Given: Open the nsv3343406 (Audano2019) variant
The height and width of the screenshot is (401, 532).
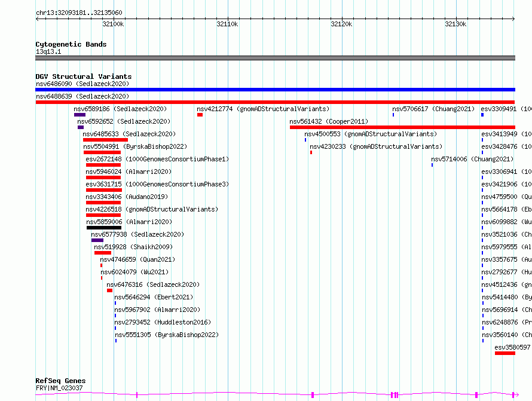Looking at the screenshot, I should (127, 197).
